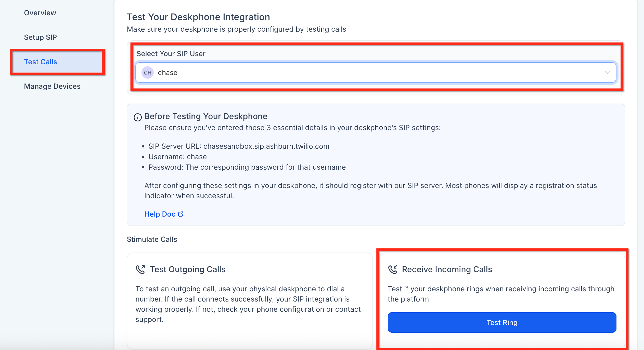Click the info circle icon
Viewport: 644px width, 350px height.
pyautogui.click(x=138, y=117)
